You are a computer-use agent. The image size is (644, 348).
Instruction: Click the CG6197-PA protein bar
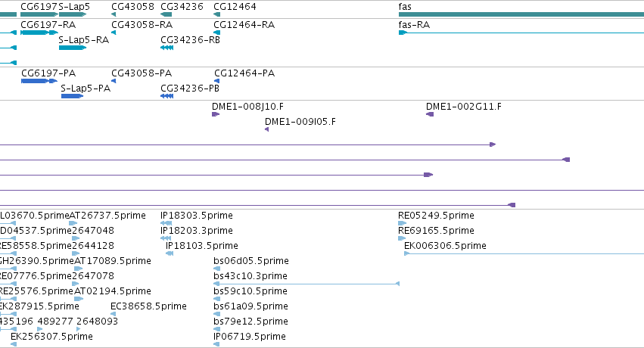click(39, 81)
